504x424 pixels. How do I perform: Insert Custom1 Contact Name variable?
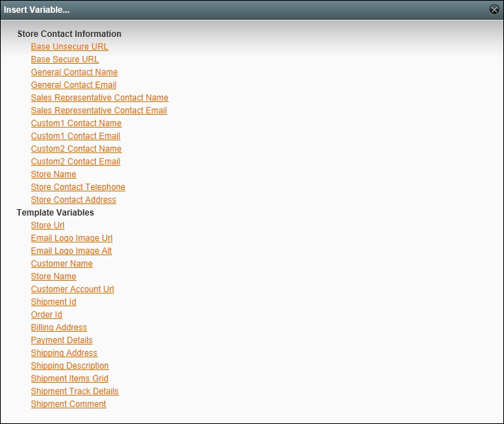[76, 123]
